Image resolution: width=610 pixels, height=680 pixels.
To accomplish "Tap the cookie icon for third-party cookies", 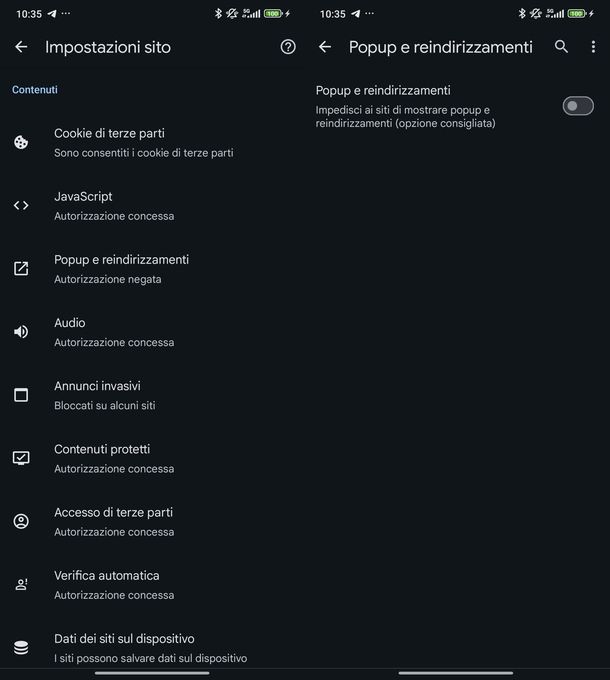I will pyautogui.click(x=21, y=142).
